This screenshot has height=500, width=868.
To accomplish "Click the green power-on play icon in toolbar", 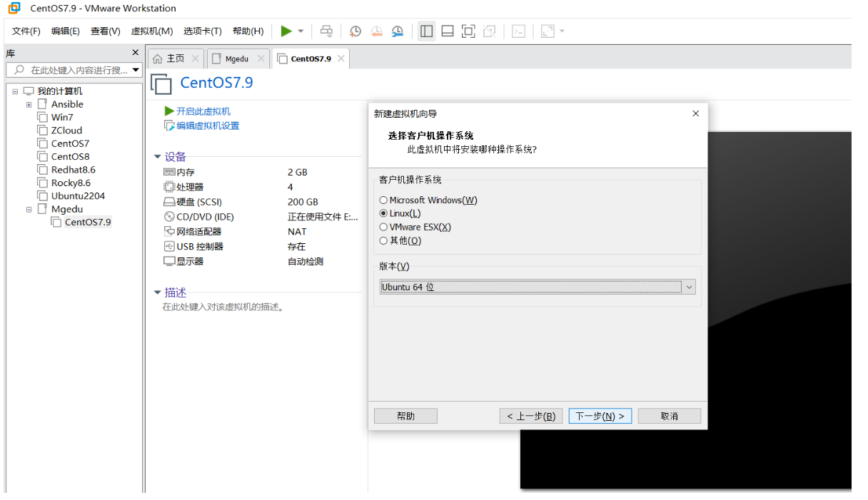I will (286, 31).
